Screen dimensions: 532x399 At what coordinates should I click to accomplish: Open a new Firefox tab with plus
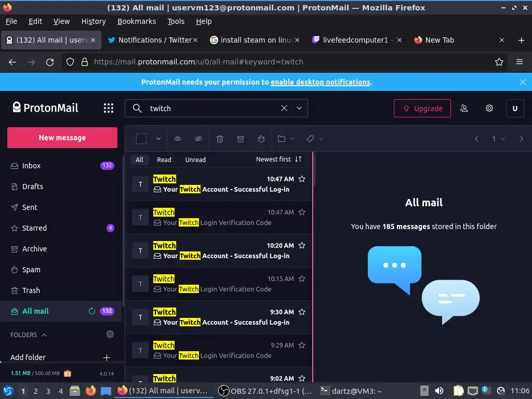(521, 41)
